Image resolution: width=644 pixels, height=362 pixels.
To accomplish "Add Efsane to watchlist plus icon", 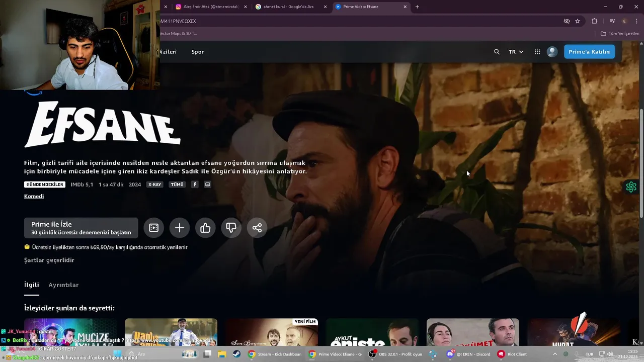I will tap(180, 228).
